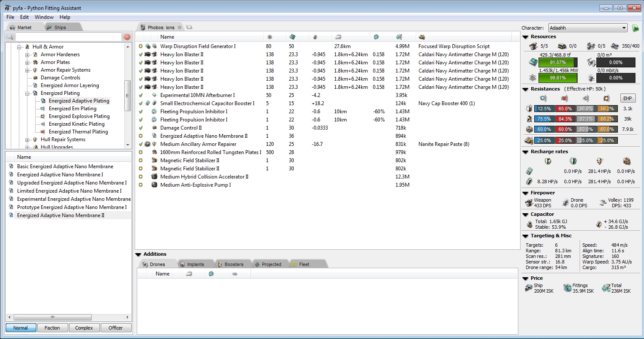Click the explosive resistance header icon
644x339 pixels.
(606, 98)
